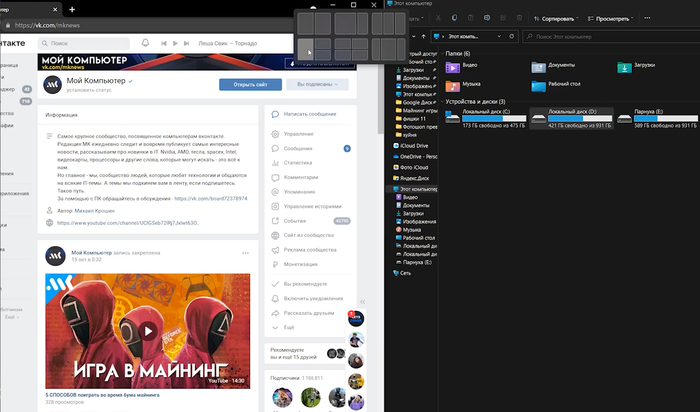The image size is (700, 412).
Task: Open '5 СПОСОБОВ поиграть' video title link
Action: coord(102,395)
